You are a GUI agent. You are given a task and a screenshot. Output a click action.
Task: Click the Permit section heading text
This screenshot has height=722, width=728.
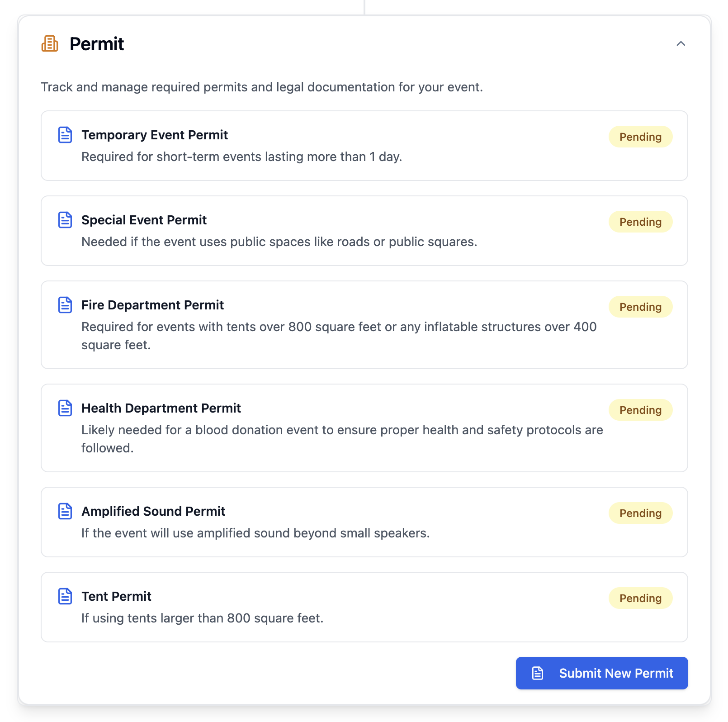pyautogui.click(x=97, y=44)
